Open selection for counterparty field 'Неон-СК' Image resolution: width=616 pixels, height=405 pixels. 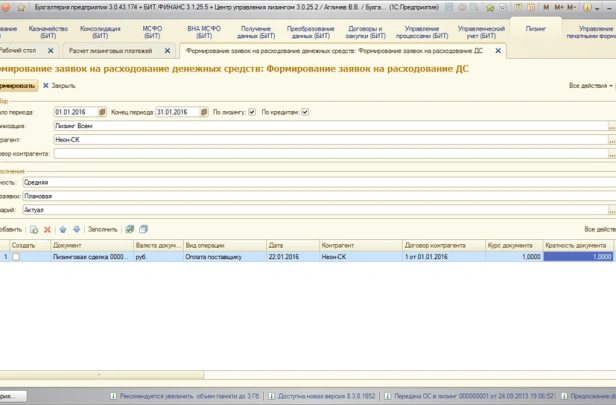point(611,140)
